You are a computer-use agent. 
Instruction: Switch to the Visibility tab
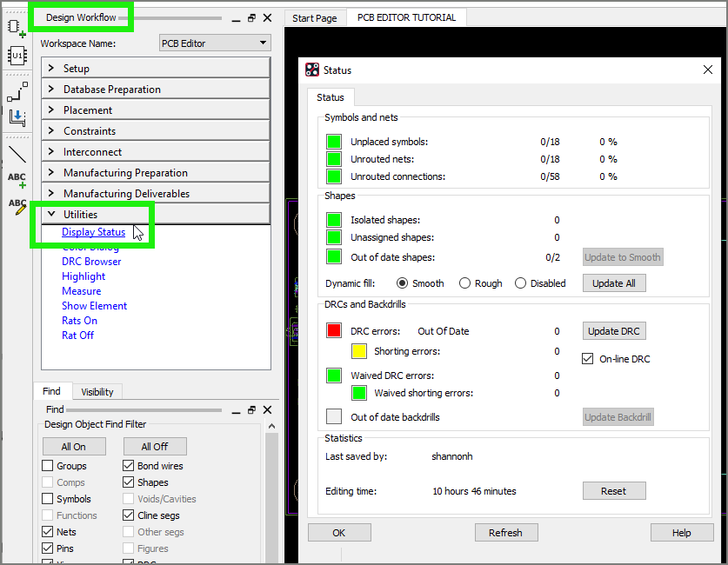point(97,392)
